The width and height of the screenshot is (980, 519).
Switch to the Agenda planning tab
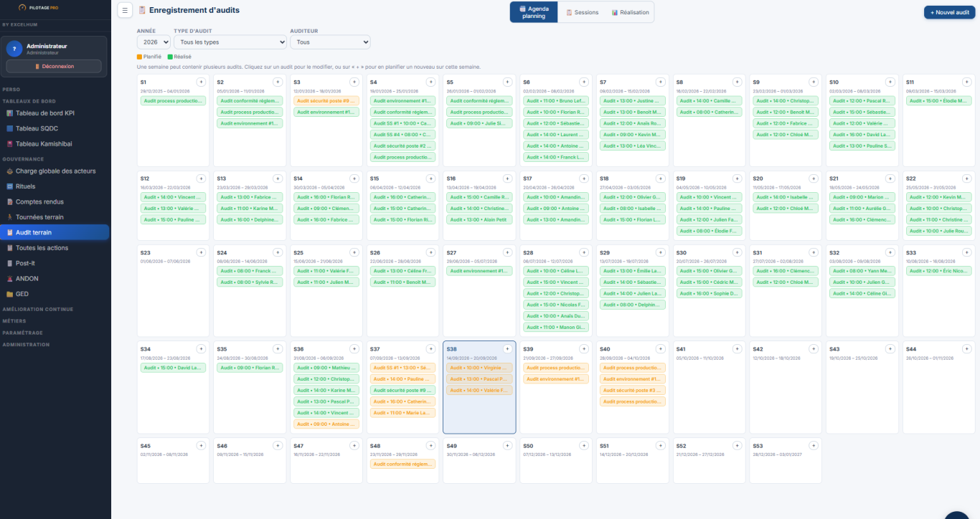534,12
